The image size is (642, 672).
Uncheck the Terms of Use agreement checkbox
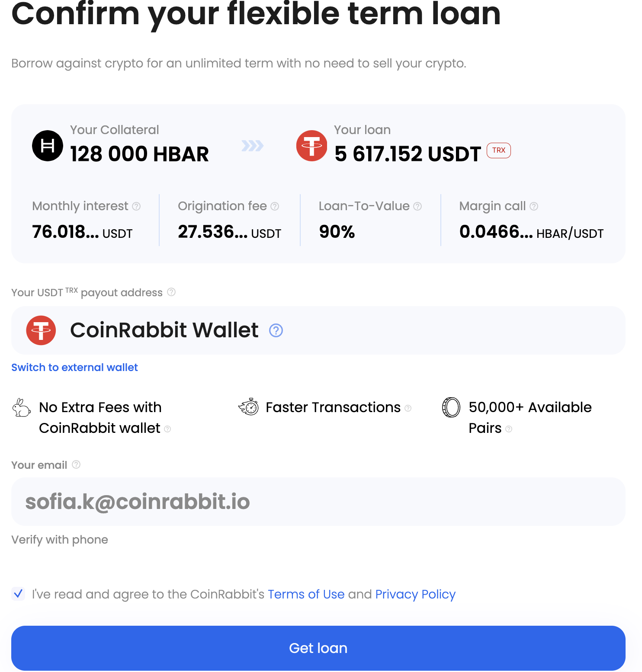18,594
